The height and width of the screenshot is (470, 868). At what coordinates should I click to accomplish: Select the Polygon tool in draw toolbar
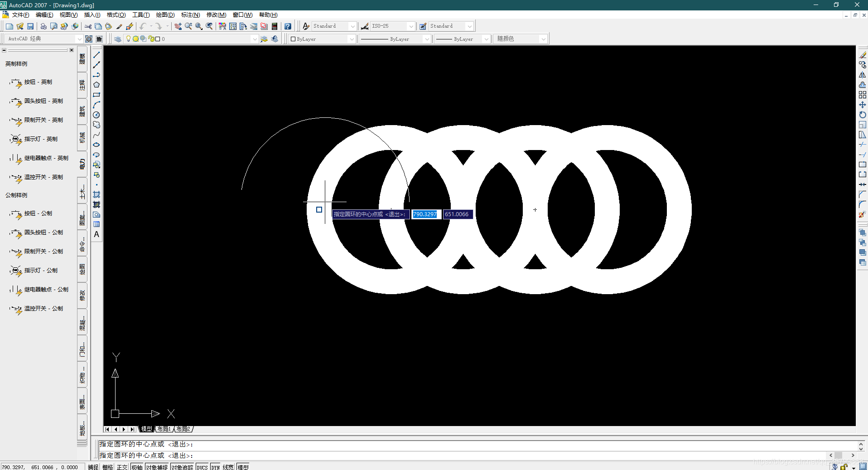coord(96,85)
